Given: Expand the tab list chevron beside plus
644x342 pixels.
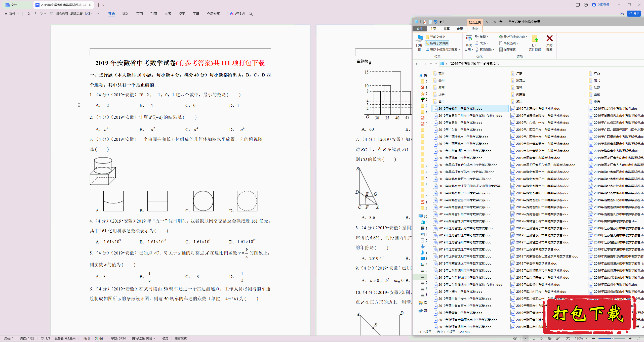Looking at the screenshot, I should [x=103, y=5].
